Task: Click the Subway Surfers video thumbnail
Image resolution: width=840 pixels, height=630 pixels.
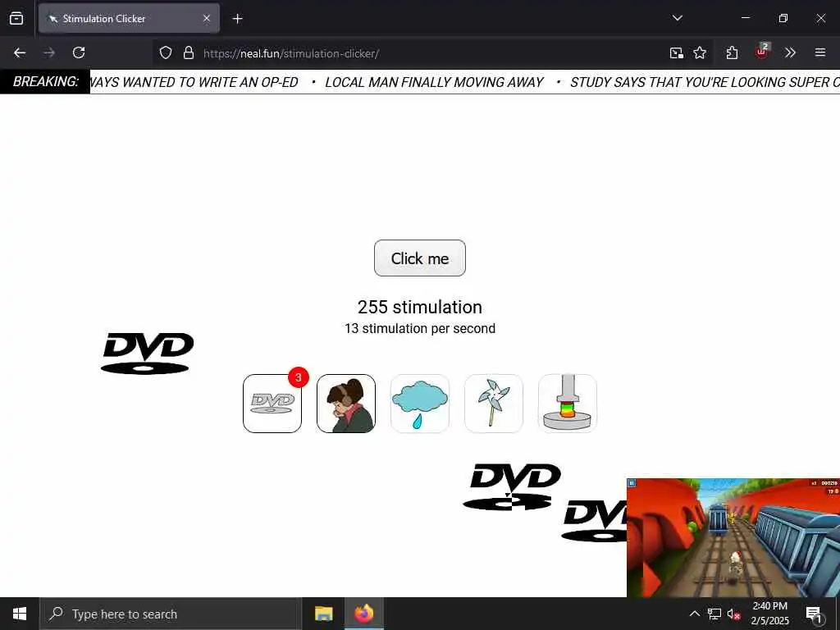Action: 733,537
